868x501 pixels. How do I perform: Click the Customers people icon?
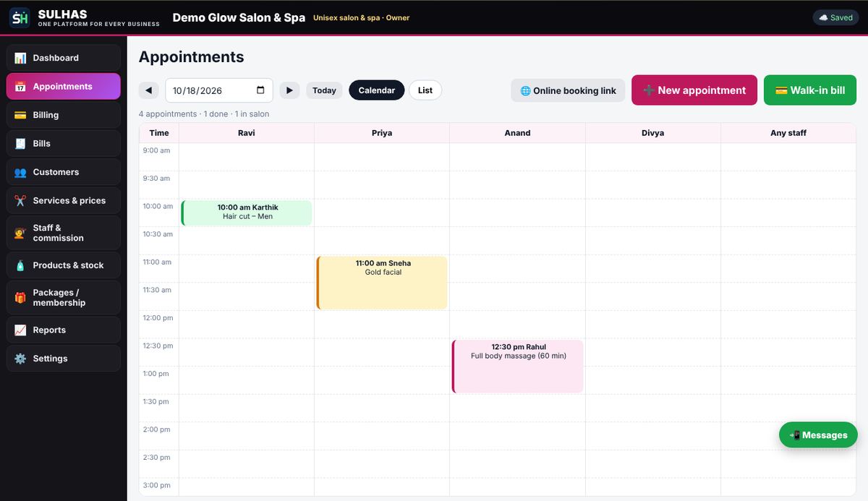pyautogui.click(x=20, y=172)
